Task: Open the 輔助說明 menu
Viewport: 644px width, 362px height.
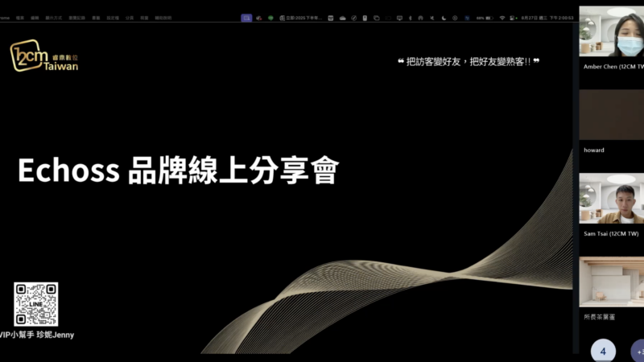Action: [163, 18]
